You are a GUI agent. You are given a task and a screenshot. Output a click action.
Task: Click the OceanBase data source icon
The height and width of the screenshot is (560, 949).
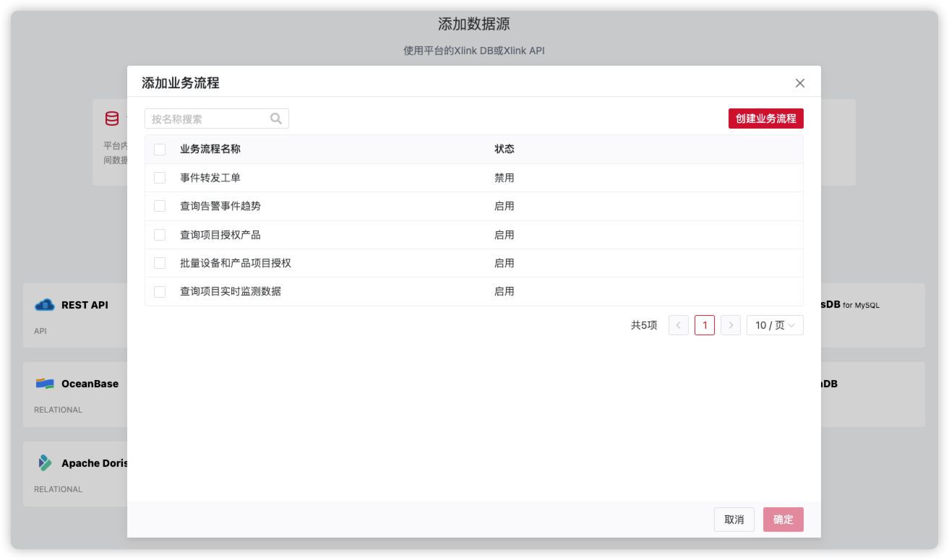45,383
